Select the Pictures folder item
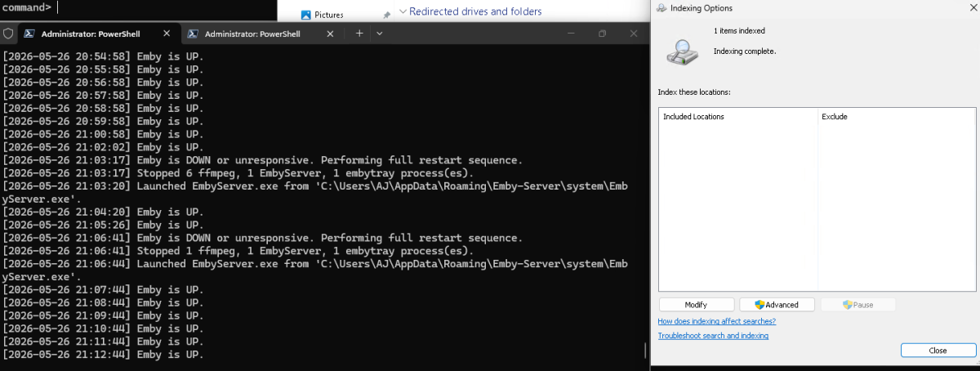 click(x=328, y=15)
